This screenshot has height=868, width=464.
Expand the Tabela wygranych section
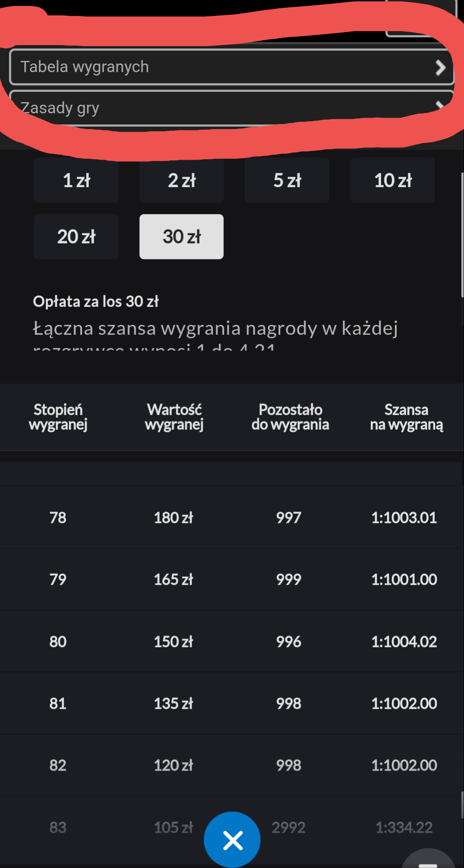231,67
